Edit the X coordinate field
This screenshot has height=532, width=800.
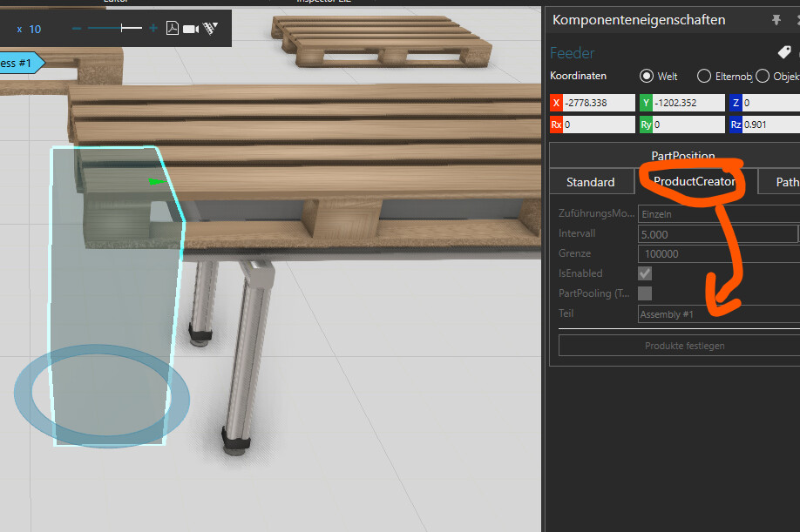coord(599,103)
